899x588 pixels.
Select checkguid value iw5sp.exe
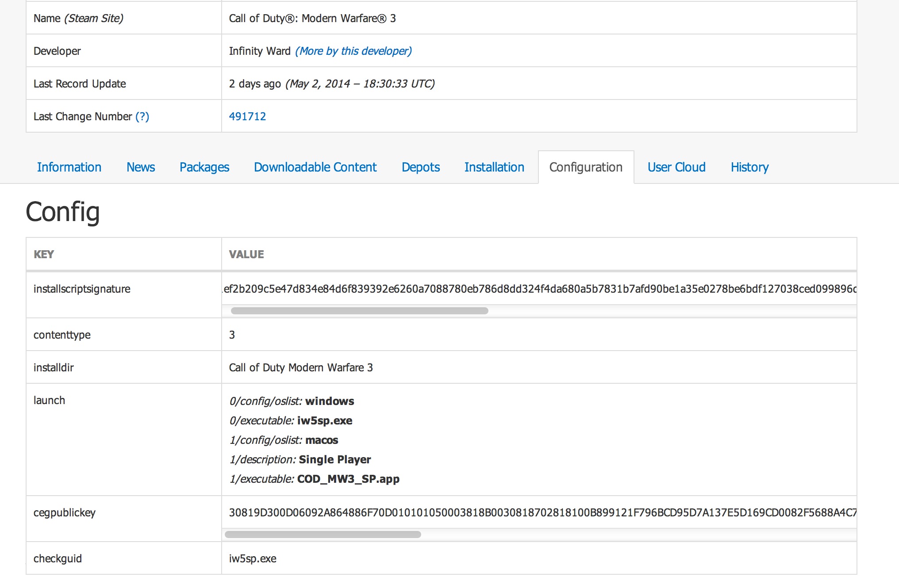click(x=253, y=558)
